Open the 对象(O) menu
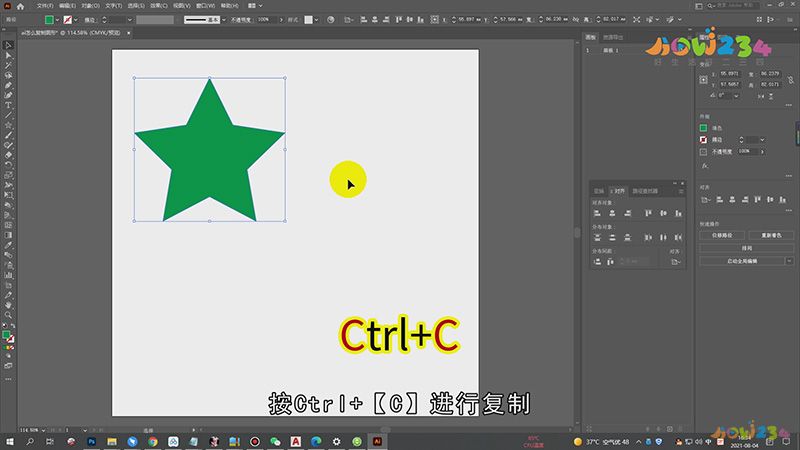This screenshot has height=450, width=800. [90, 6]
